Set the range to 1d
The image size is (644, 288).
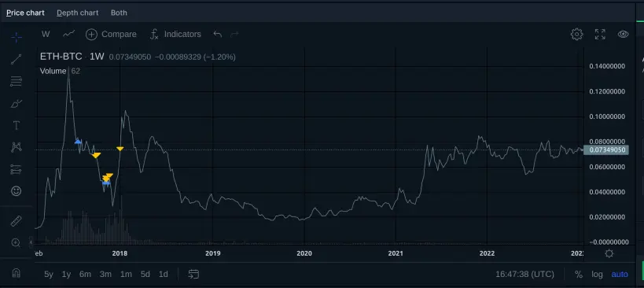coord(163,275)
